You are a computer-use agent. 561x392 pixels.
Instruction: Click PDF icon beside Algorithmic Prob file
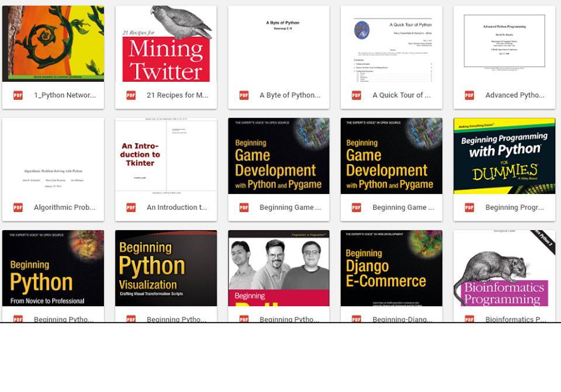18,207
